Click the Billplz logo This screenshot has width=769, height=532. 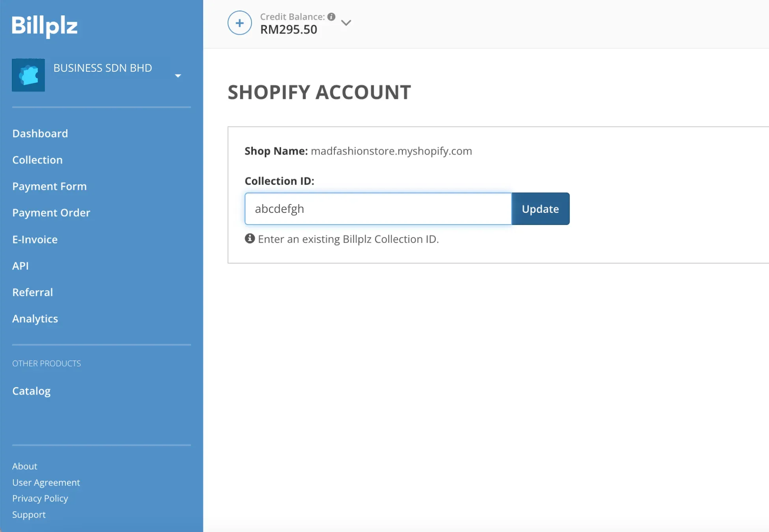click(x=45, y=26)
